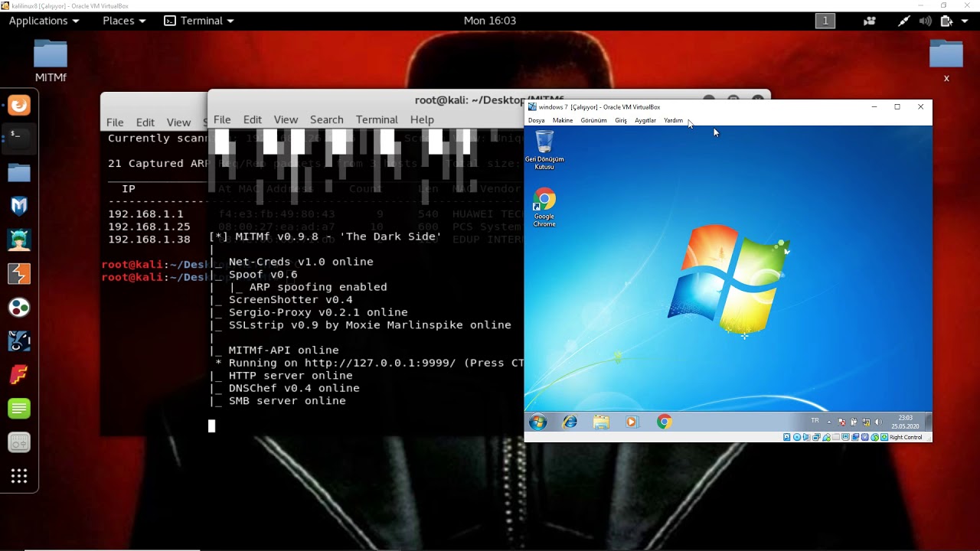Viewport: 980px width, 551px height.
Task: Open Internet Explorer in the Windows taskbar
Action: pyautogui.click(x=569, y=422)
